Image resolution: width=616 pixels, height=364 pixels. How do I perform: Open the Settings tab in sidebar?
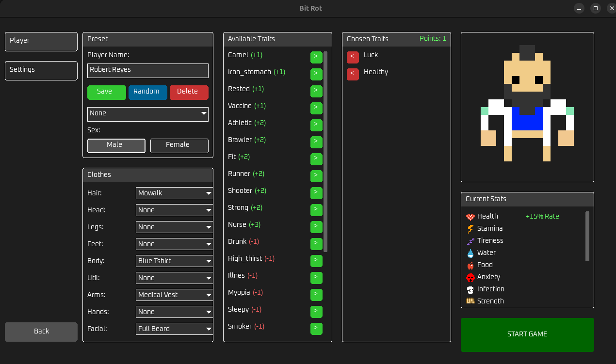pyautogui.click(x=41, y=71)
